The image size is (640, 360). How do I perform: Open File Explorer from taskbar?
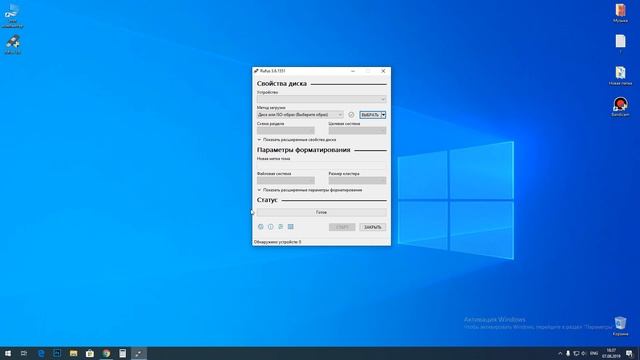click(x=73, y=353)
